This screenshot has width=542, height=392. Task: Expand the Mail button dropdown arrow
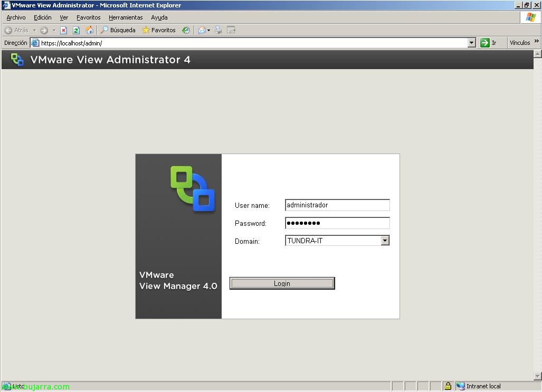pos(209,31)
